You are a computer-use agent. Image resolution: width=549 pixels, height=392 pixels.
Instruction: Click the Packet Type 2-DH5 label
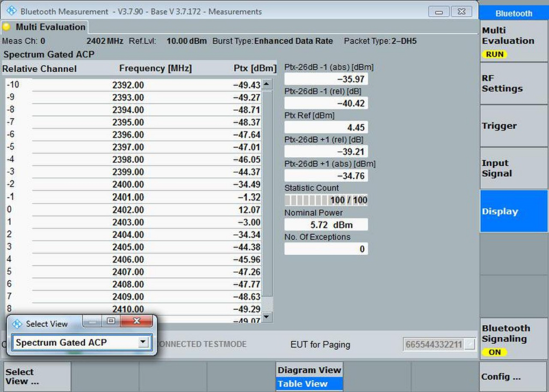380,41
